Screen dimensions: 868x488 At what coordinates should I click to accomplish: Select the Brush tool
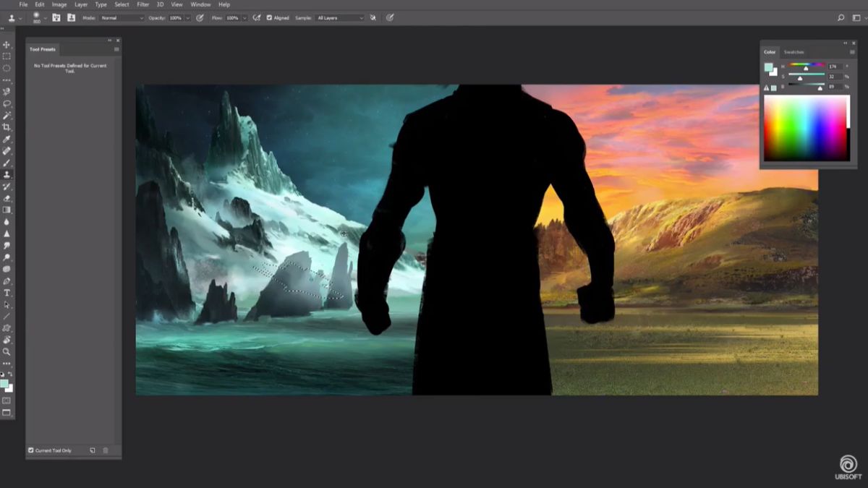click(7, 163)
